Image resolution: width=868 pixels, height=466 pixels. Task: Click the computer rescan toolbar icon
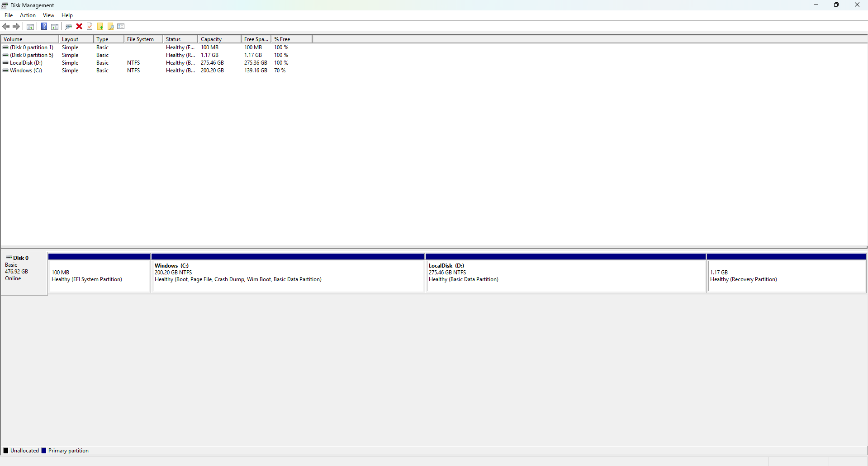(x=68, y=26)
